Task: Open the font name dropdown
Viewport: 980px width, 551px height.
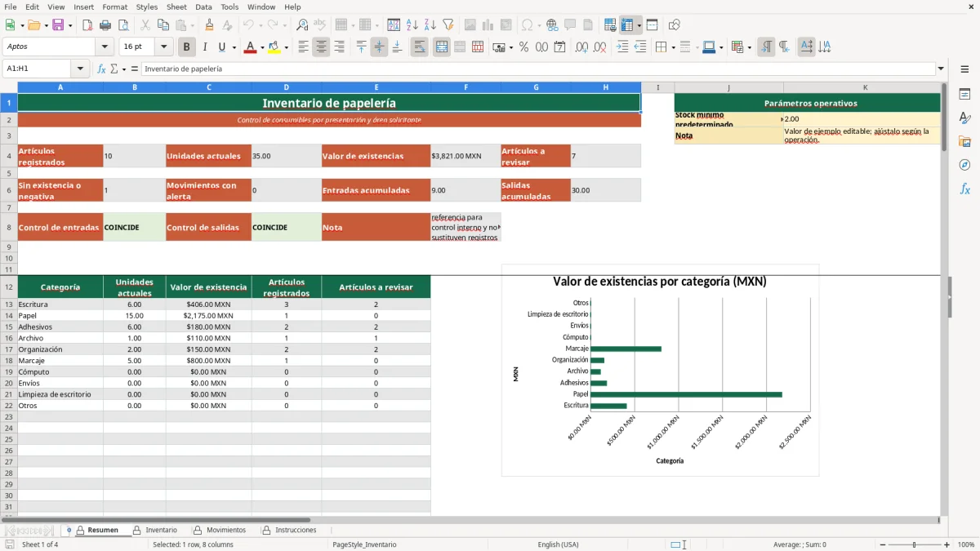Action: point(104,47)
